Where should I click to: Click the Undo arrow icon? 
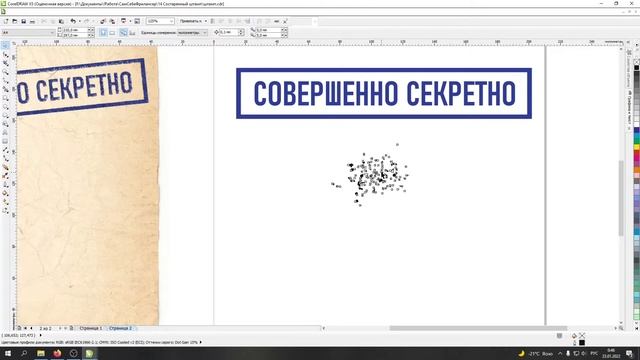[x=73, y=21]
